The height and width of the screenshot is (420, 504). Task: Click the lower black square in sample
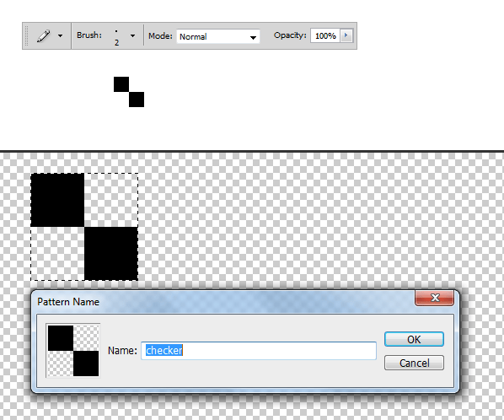click(137, 100)
